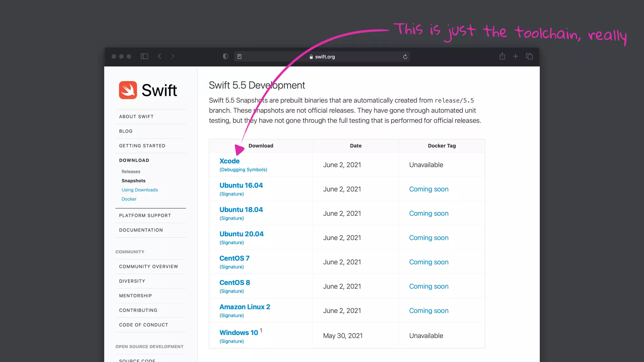
Task: Download the Windows 10 snapshot
Action: 239,332
